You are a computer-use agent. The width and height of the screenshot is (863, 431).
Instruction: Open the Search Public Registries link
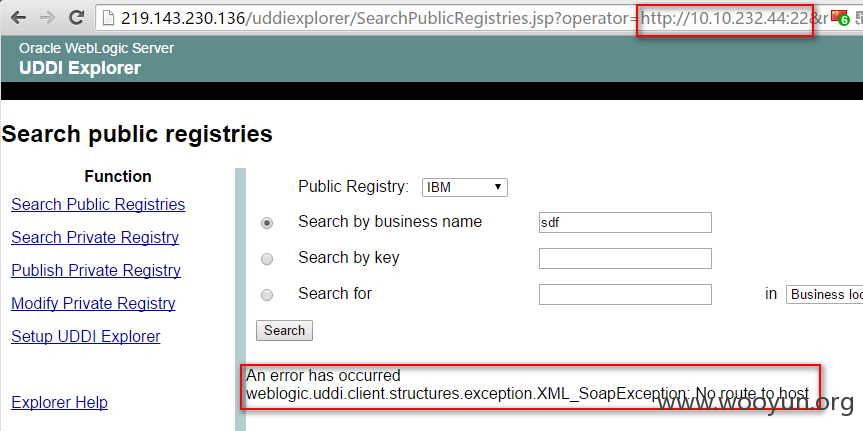[98, 204]
